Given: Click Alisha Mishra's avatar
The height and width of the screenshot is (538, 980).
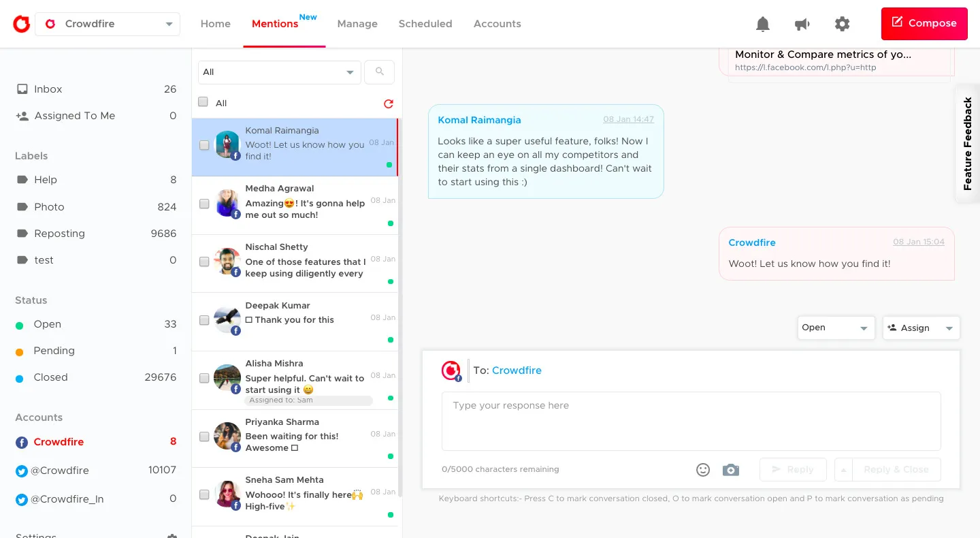Looking at the screenshot, I should pyautogui.click(x=227, y=378).
